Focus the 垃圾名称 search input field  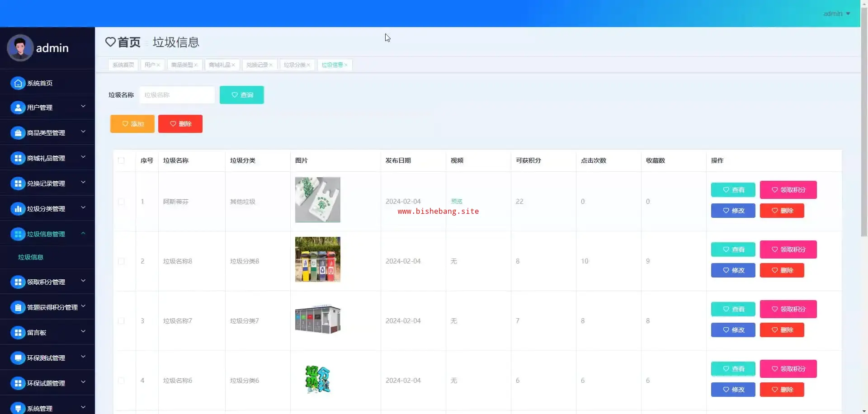click(177, 95)
